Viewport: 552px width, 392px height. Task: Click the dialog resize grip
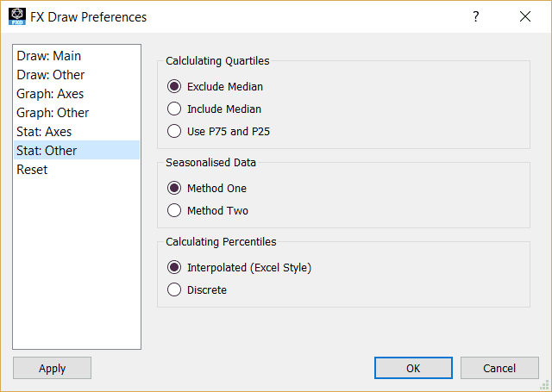point(544,385)
